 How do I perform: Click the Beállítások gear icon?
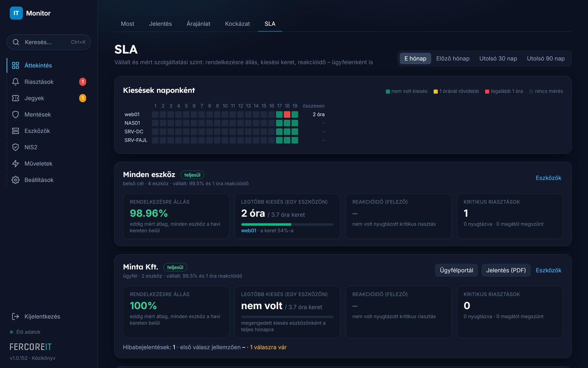pos(15,180)
